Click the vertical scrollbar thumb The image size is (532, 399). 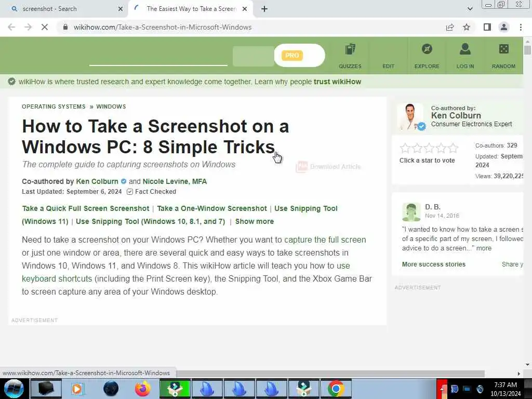pyautogui.click(x=527, y=50)
